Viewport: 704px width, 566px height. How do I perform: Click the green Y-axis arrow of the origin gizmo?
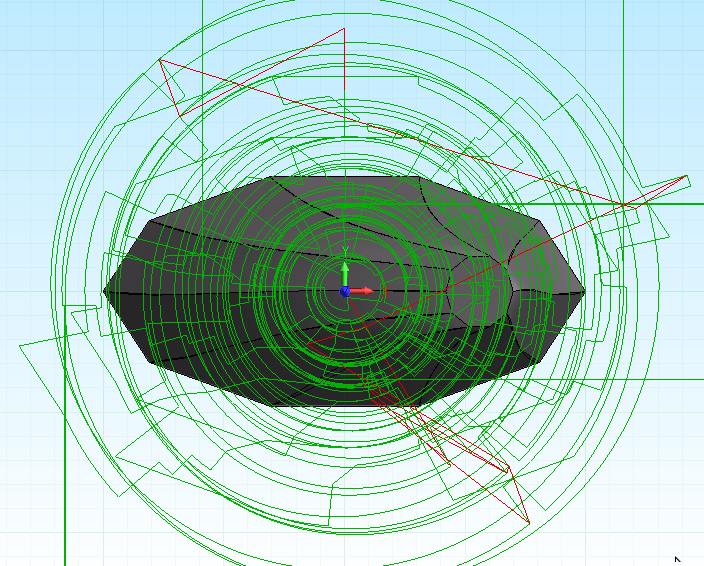pos(345,271)
